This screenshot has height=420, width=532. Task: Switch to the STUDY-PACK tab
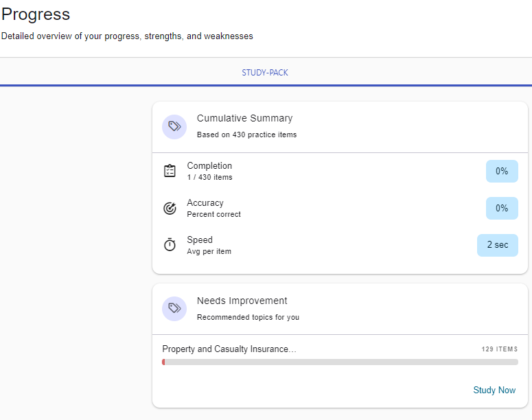[x=265, y=73]
